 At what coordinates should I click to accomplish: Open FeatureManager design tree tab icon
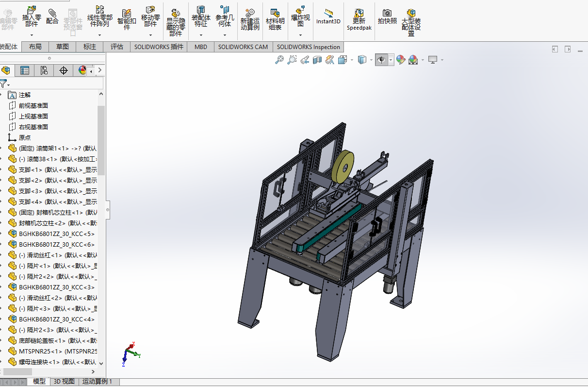[6, 70]
